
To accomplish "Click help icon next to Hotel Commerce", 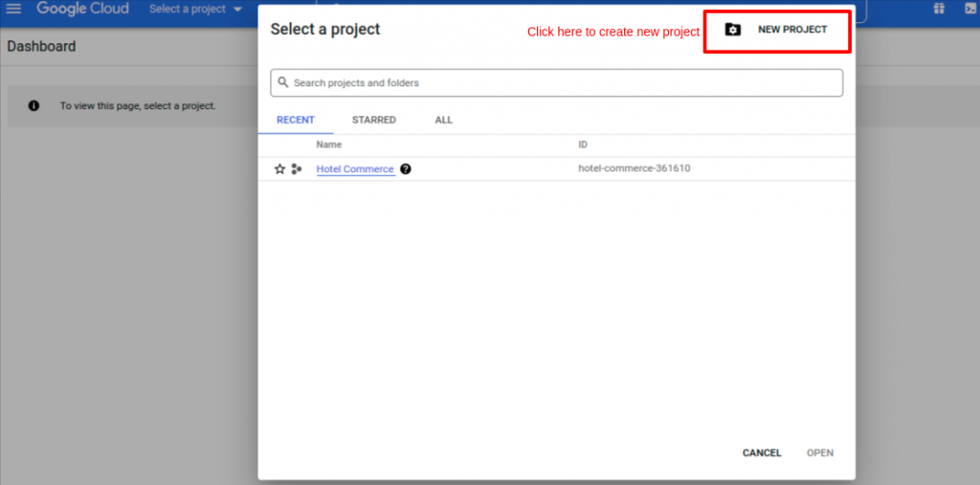I will tap(406, 168).
